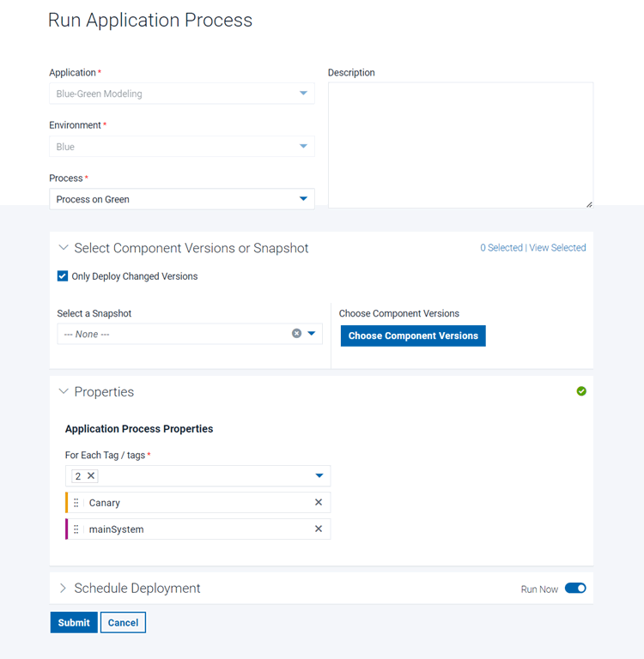Open the Select a Snapshot dropdown arrow
This screenshot has width=644, height=659.
tap(312, 334)
